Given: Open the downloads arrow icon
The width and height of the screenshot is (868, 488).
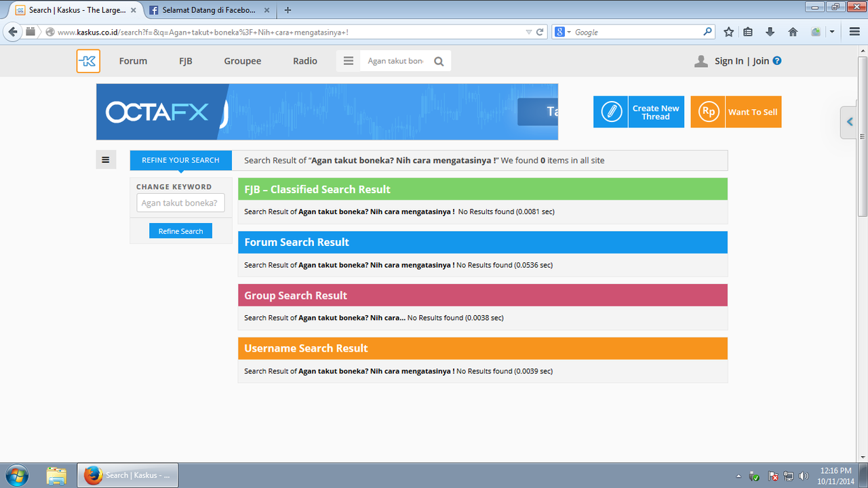Looking at the screenshot, I should pos(770,32).
